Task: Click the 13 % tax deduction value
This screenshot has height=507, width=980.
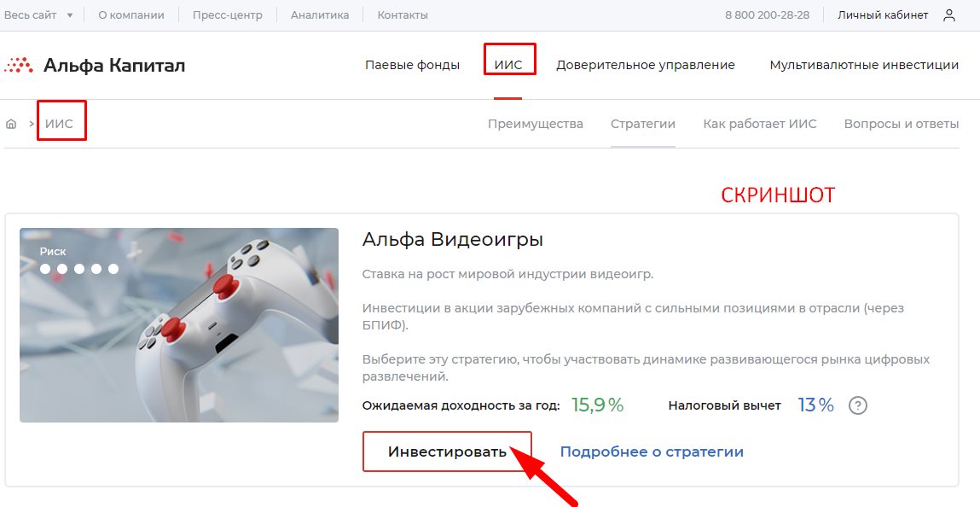Action: 815,405
